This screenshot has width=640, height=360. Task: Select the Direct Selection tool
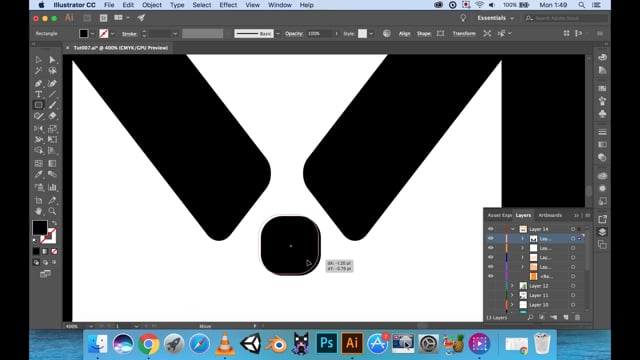click(52, 60)
